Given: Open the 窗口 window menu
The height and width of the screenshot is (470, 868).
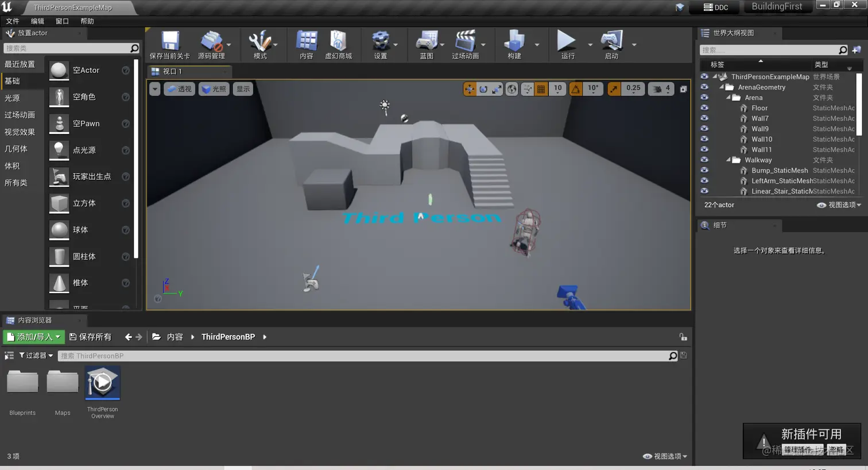Looking at the screenshot, I should pyautogui.click(x=62, y=21).
